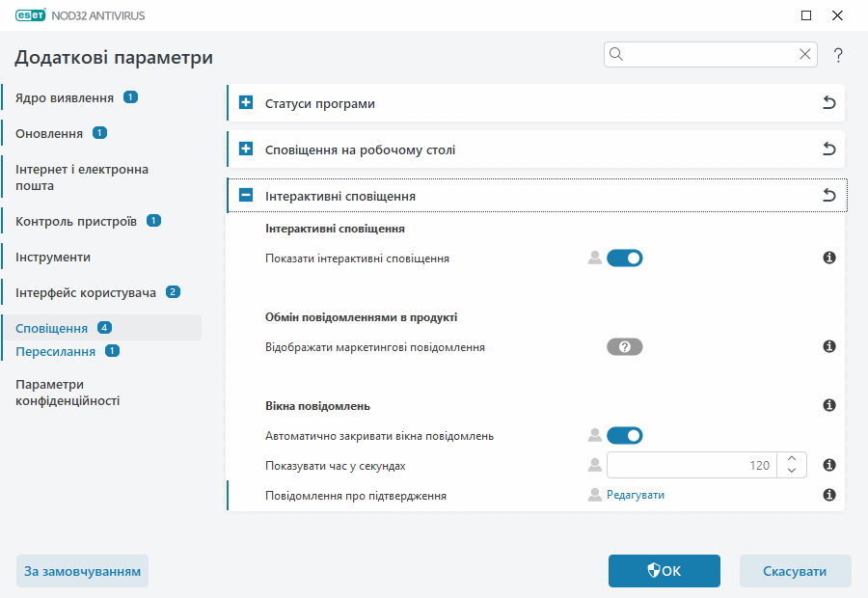Toggle Відображати маркетингові повідомлення switch
The image size is (868, 598).
tap(624, 347)
